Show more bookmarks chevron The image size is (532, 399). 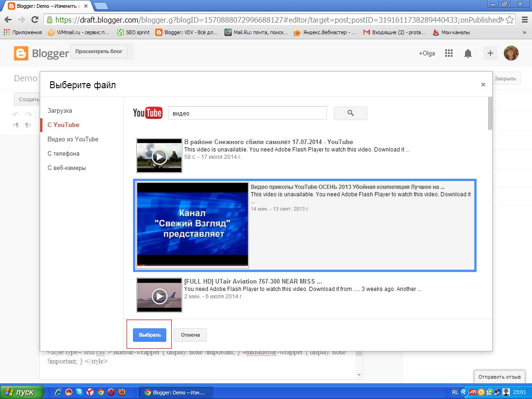[524, 33]
